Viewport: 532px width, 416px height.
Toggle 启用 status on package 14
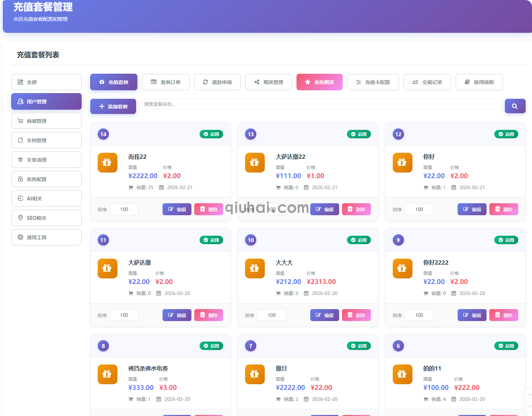point(211,134)
